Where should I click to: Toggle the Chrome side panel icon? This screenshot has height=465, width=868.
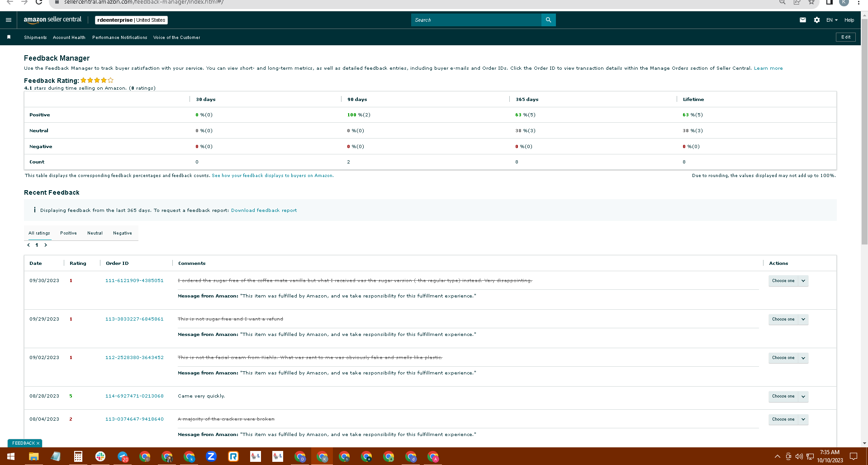point(829,2)
